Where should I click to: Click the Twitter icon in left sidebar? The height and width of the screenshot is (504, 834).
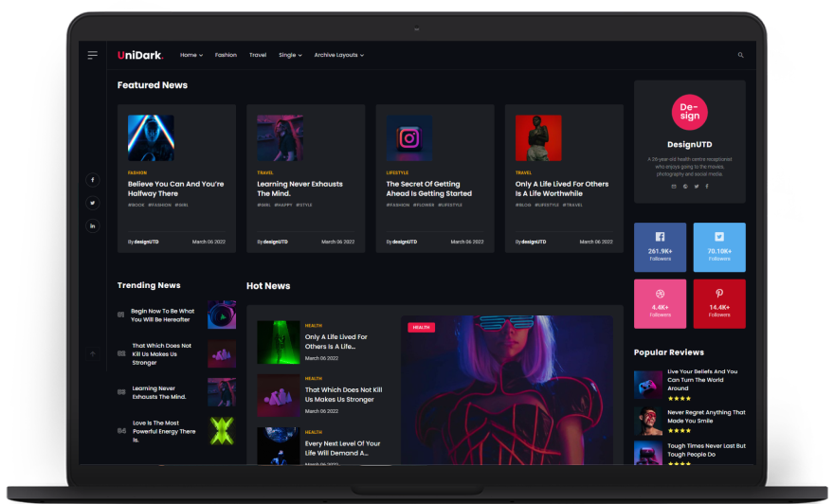(x=93, y=203)
